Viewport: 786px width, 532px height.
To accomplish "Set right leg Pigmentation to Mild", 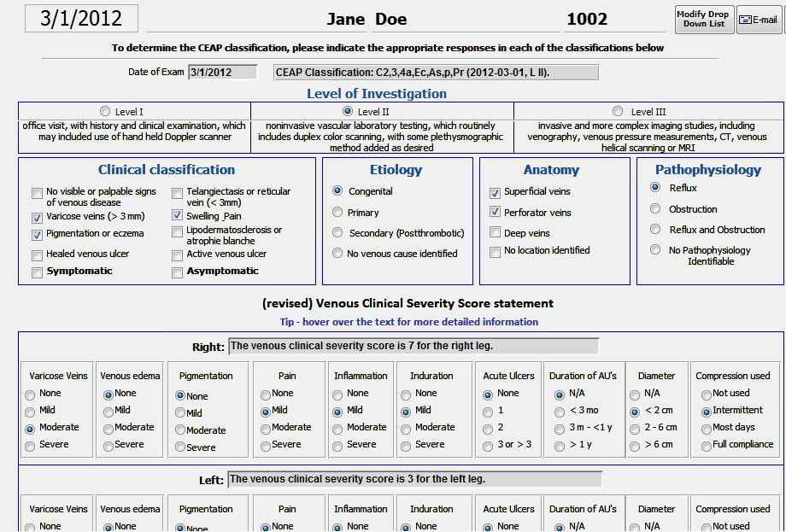I will (x=180, y=412).
